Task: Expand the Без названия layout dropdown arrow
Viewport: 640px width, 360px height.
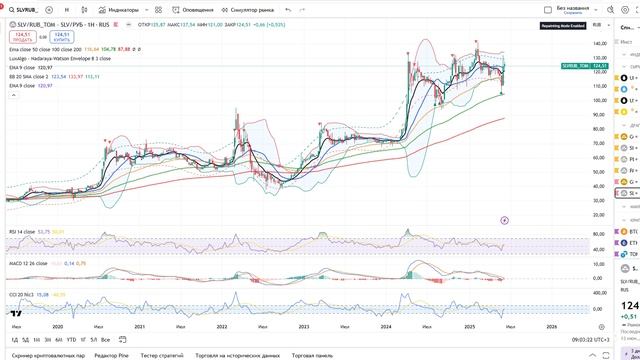Action: tap(596, 10)
